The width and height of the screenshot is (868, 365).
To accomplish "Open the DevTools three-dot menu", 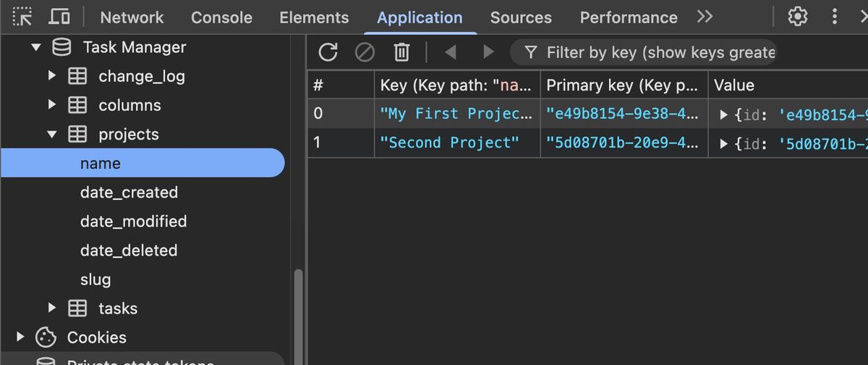I will pyautogui.click(x=835, y=17).
